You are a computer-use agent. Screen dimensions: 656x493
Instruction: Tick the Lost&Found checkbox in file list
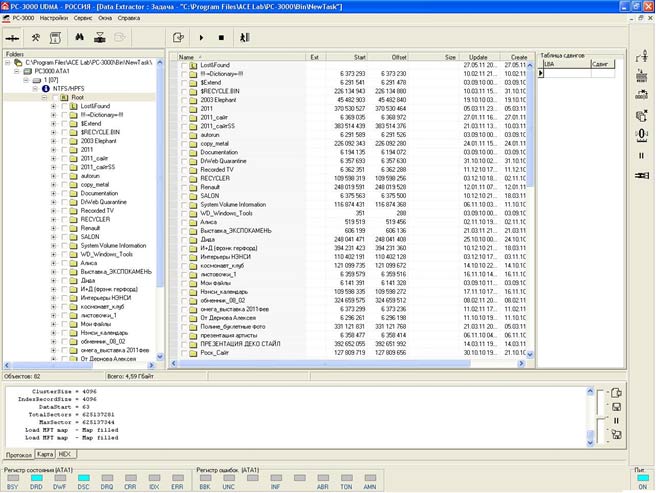point(184,65)
